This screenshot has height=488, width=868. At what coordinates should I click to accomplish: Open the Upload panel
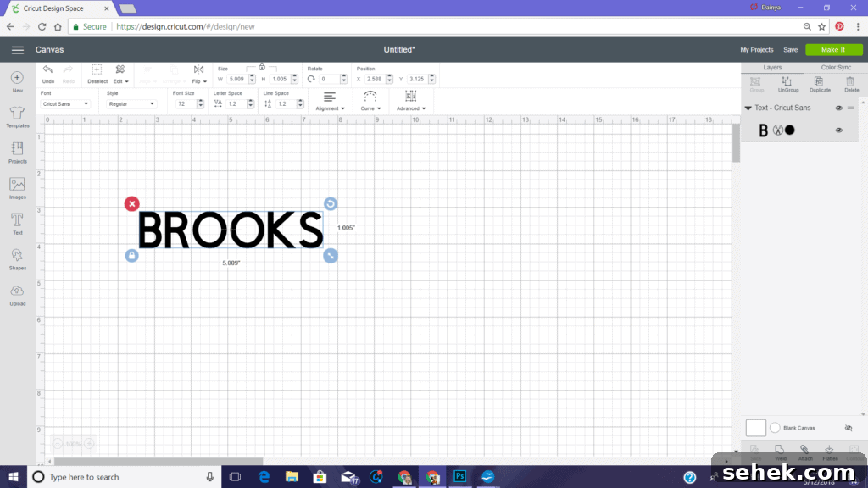pos(17,295)
